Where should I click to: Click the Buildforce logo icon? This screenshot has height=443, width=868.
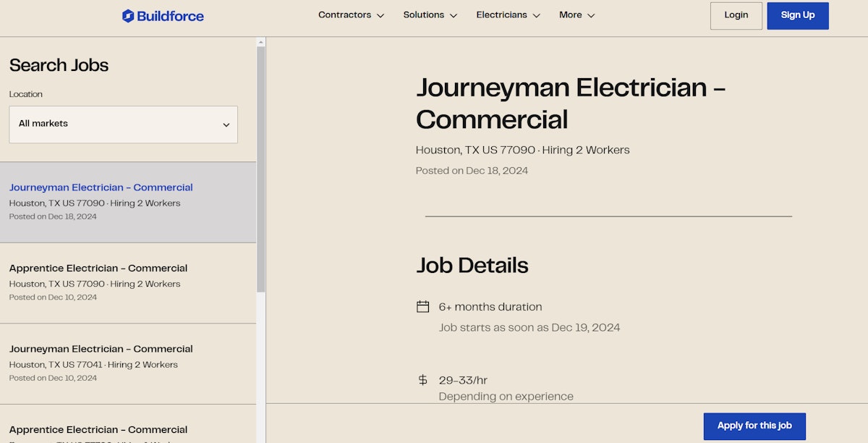click(127, 14)
